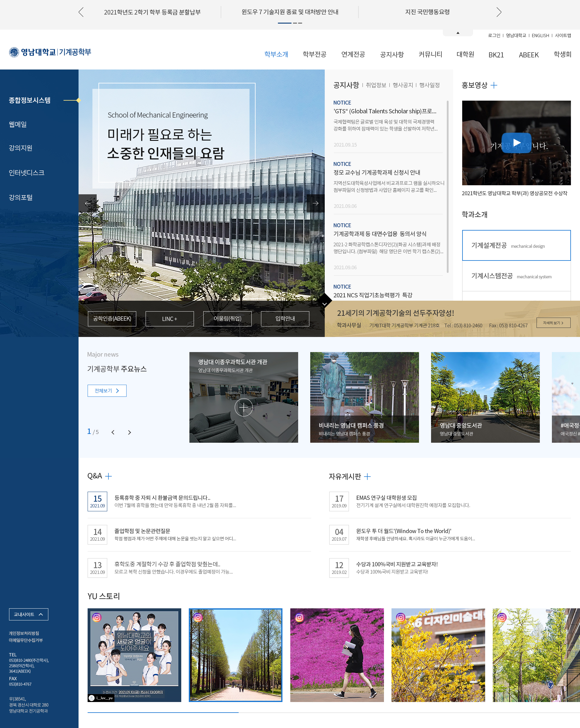Switch site to ENGLISH
Image resolution: width=580 pixels, height=728 pixels.
540,35
